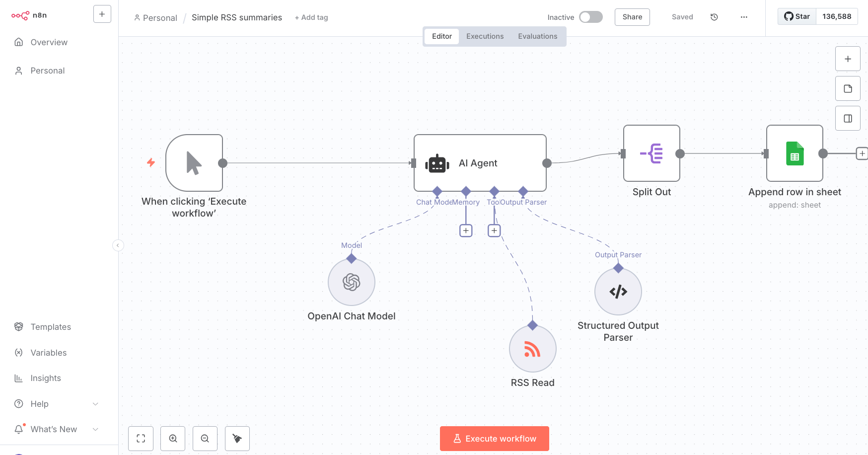Select the Structured Output Parser node

click(618, 292)
